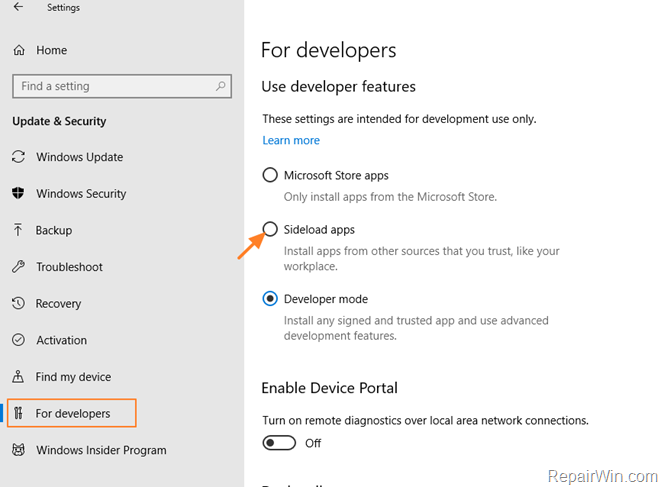Click the Enable Device Portal heading
The height and width of the screenshot is (487, 664).
click(x=329, y=388)
